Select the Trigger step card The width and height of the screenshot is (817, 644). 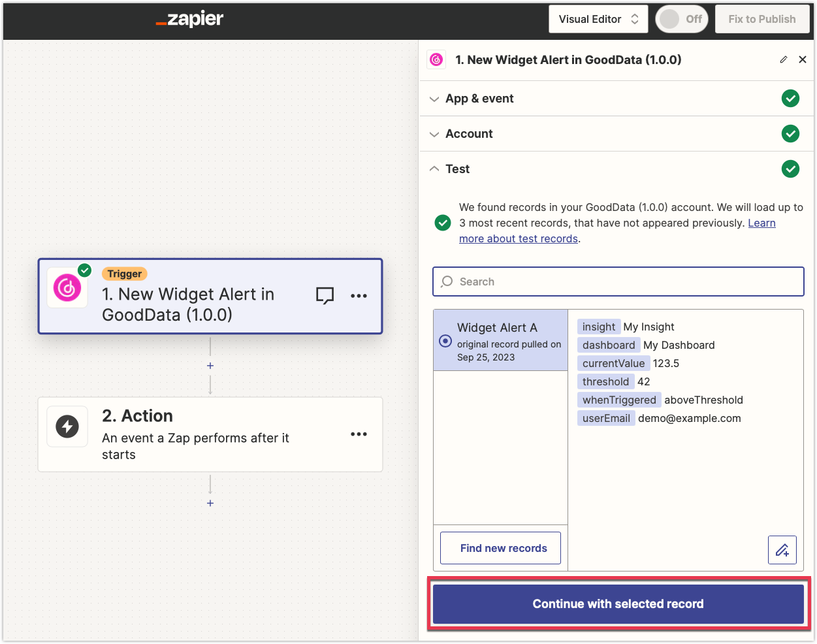pyautogui.click(x=210, y=297)
